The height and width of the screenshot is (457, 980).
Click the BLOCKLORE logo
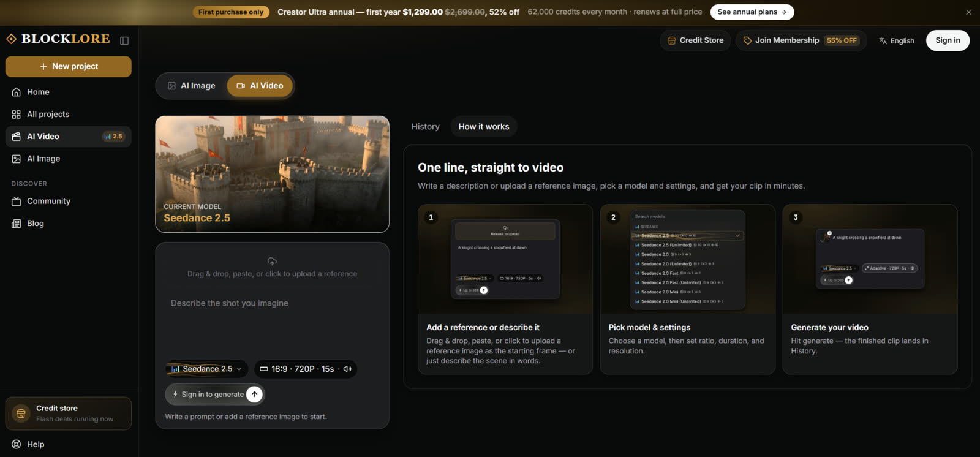58,39
